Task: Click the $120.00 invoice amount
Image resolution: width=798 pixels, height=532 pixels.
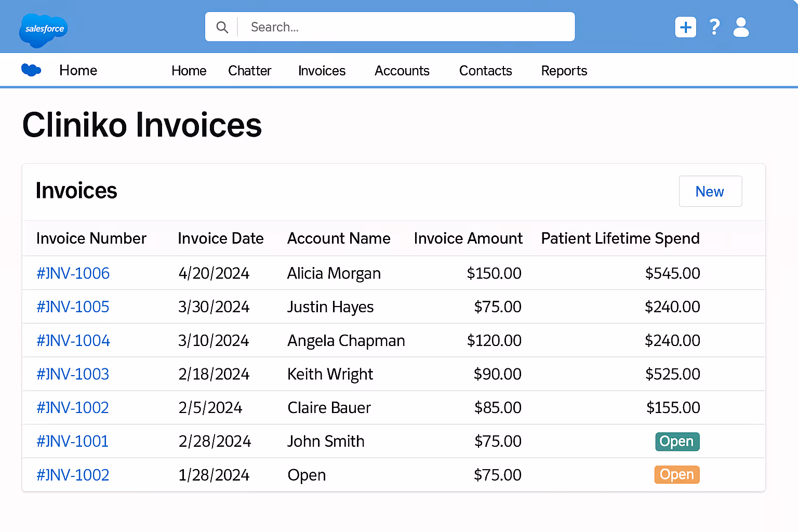Action: (x=494, y=340)
